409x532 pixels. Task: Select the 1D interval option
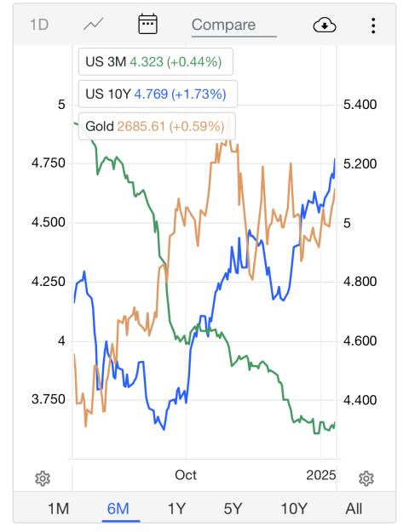tap(39, 25)
